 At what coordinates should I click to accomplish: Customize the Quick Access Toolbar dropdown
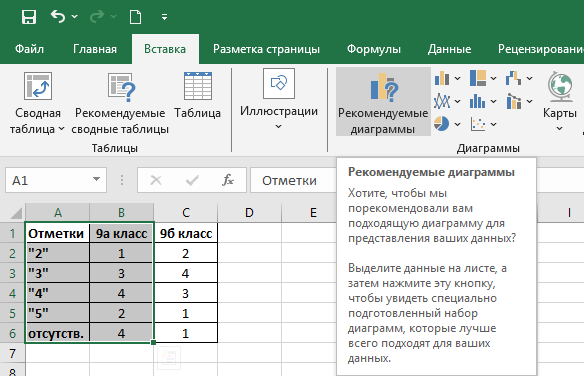[164, 17]
